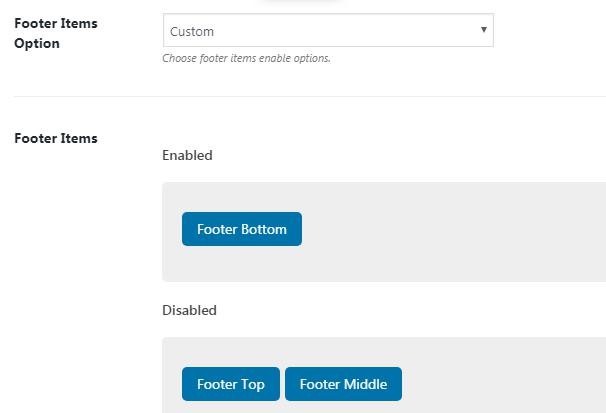Screen dimensions: 606x413
Task: Open the Footer Items Option dropdown
Action: click(x=327, y=31)
